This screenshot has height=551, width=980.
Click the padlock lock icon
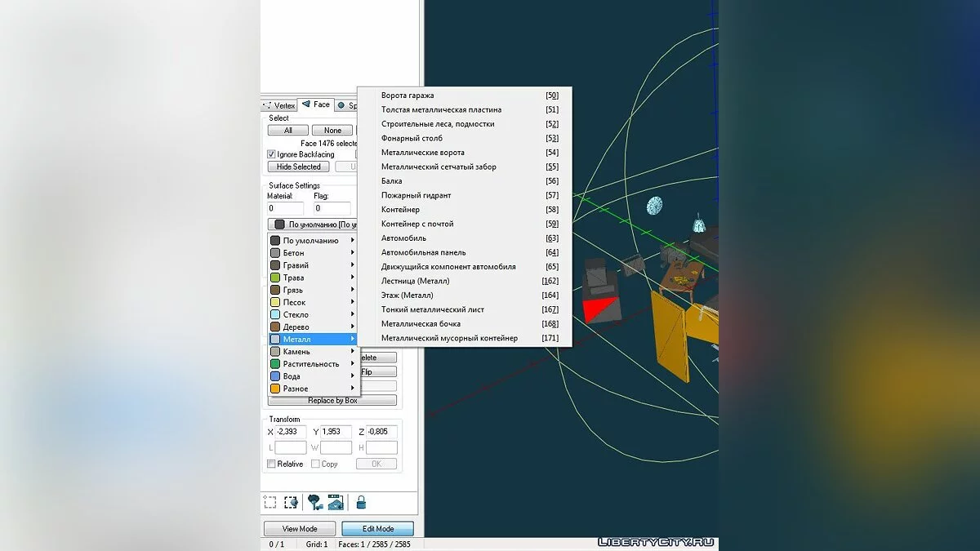point(361,503)
